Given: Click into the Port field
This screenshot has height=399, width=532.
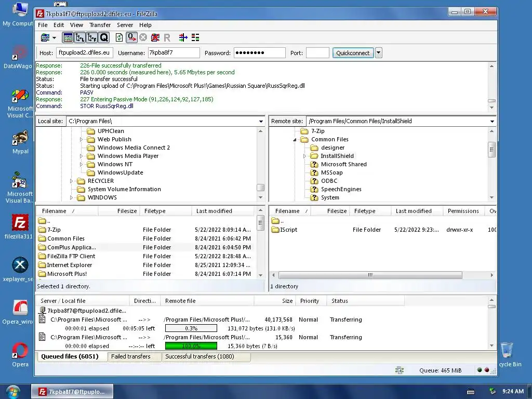Looking at the screenshot, I should pos(317,52).
